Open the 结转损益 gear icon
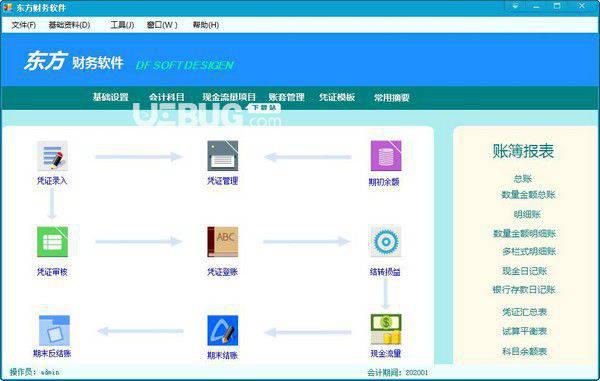600x381 pixels. click(386, 242)
